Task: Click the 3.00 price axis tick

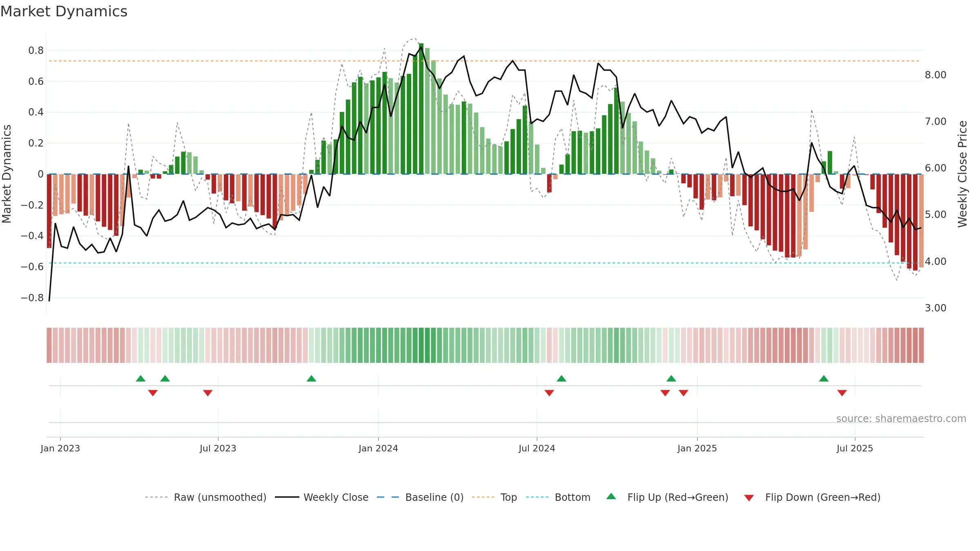Action: point(935,308)
